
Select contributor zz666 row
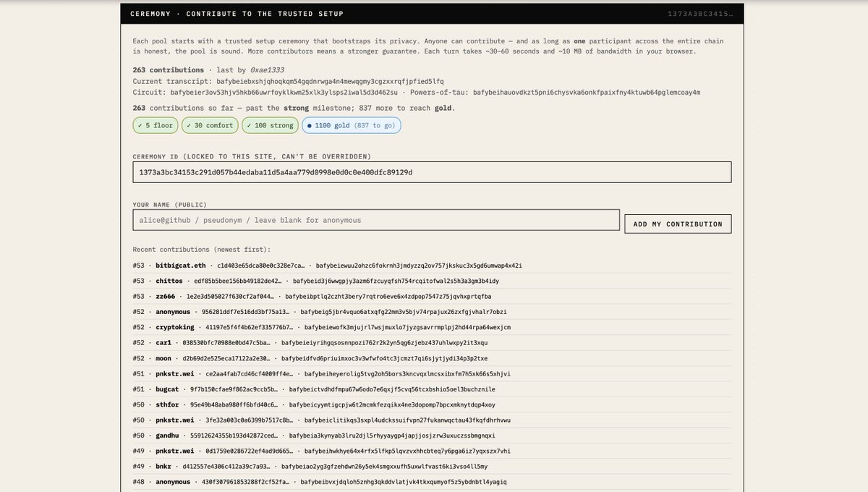coord(432,296)
